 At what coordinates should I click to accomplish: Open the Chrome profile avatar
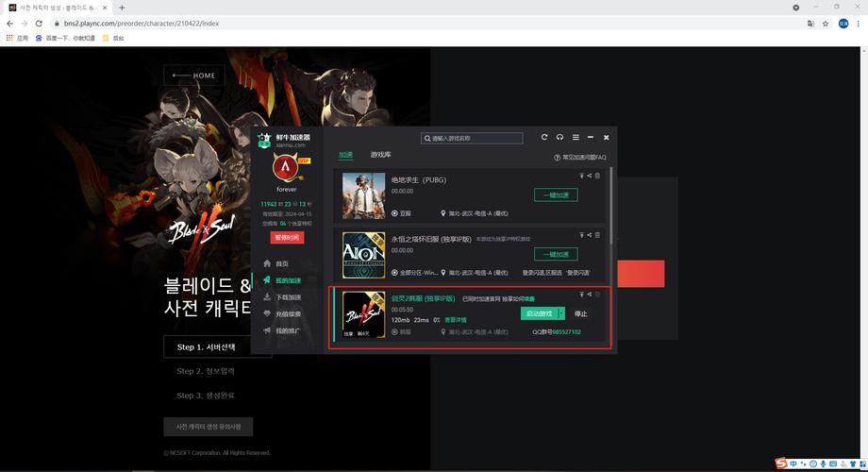click(x=843, y=24)
